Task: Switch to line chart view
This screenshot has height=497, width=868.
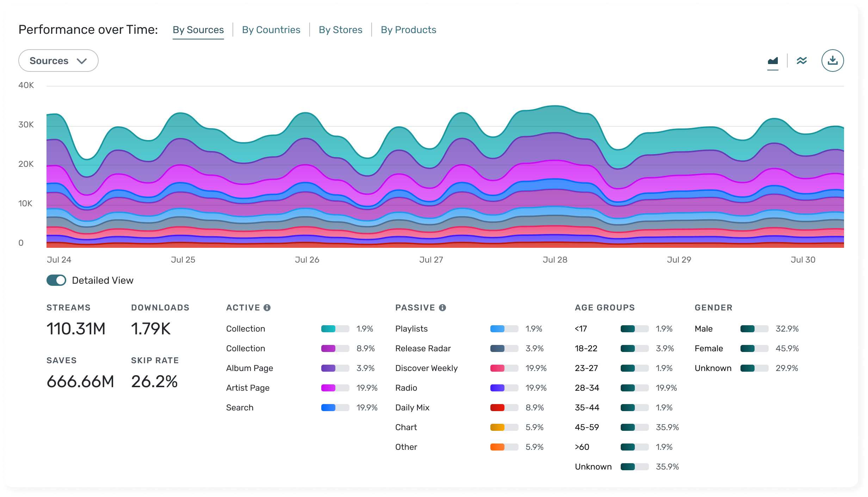Action: point(802,61)
